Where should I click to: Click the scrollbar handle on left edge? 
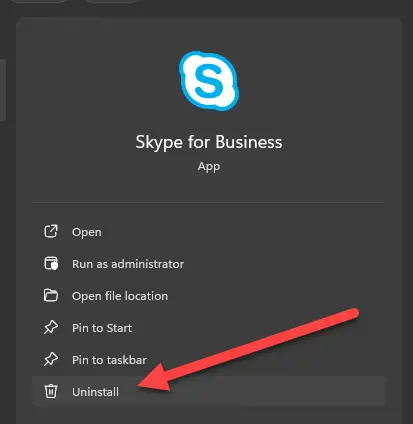click(x=3, y=90)
